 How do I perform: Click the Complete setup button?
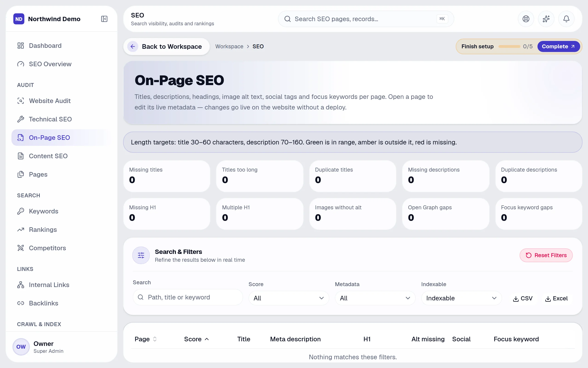[x=558, y=46]
